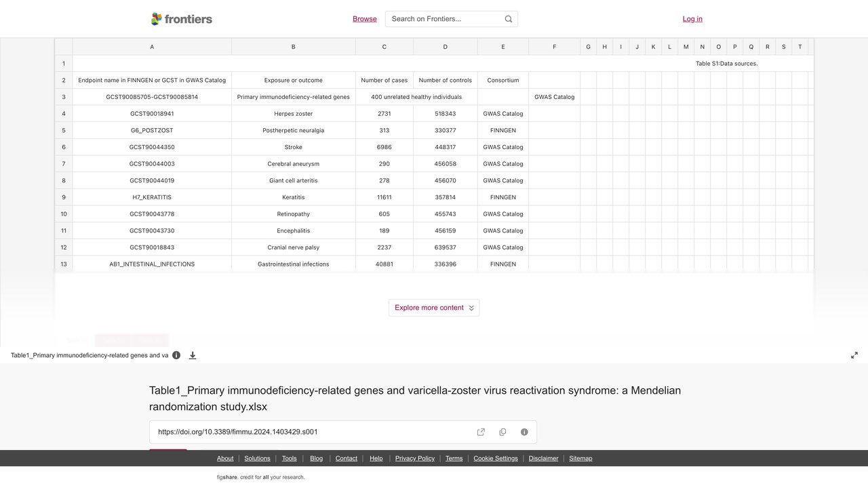Expand Explore more content
The width and height of the screenshot is (868, 488).
point(434,308)
